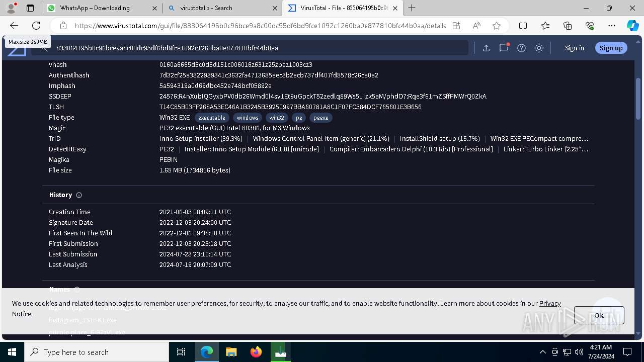Show History section info tooltip icon
Viewport: 644px width, 362px height.
(79, 195)
